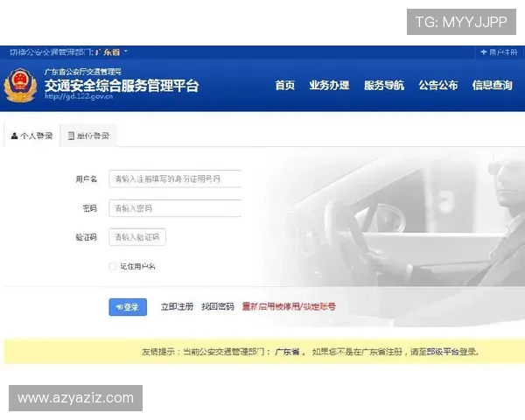Click the 广东省公安厅交通管理局 header text

[83, 72]
